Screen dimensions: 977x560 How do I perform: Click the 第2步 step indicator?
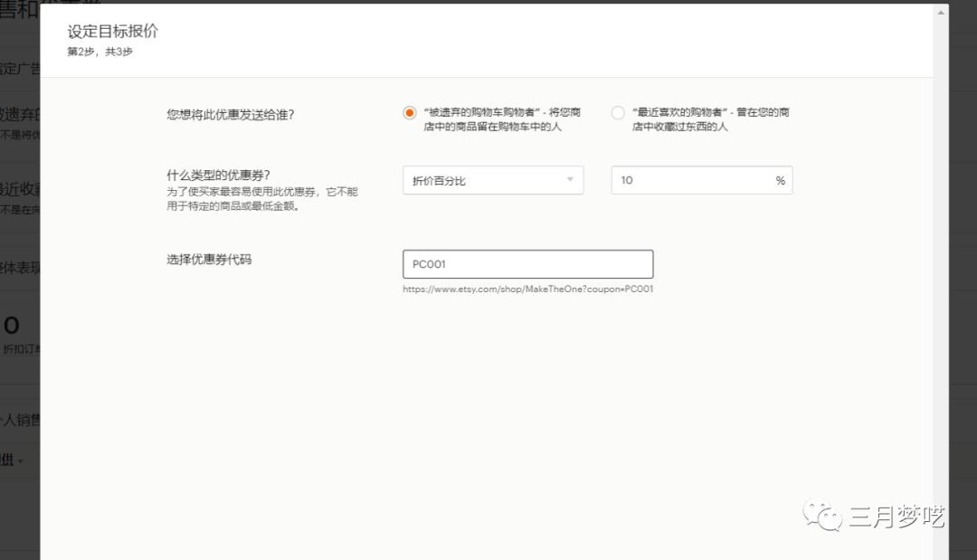pyautogui.click(x=97, y=52)
